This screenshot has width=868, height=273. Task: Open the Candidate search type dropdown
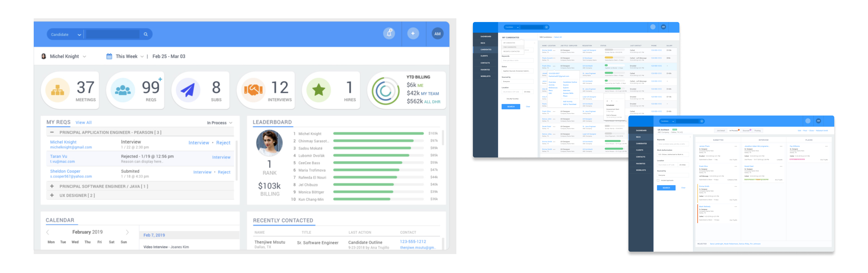click(65, 34)
